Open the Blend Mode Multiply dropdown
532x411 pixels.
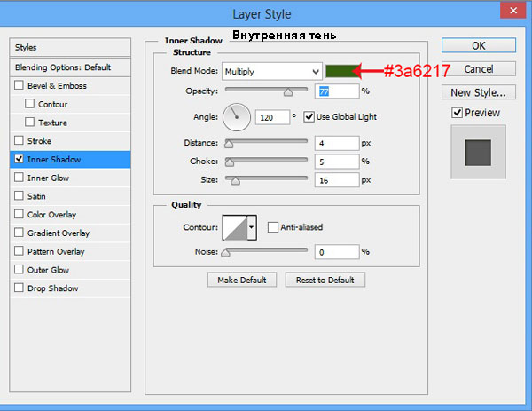click(x=272, y=71)
